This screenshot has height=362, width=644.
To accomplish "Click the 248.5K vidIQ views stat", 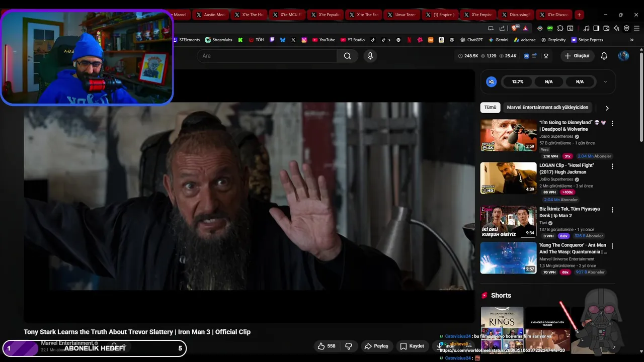I will click(x=468, y=56).
